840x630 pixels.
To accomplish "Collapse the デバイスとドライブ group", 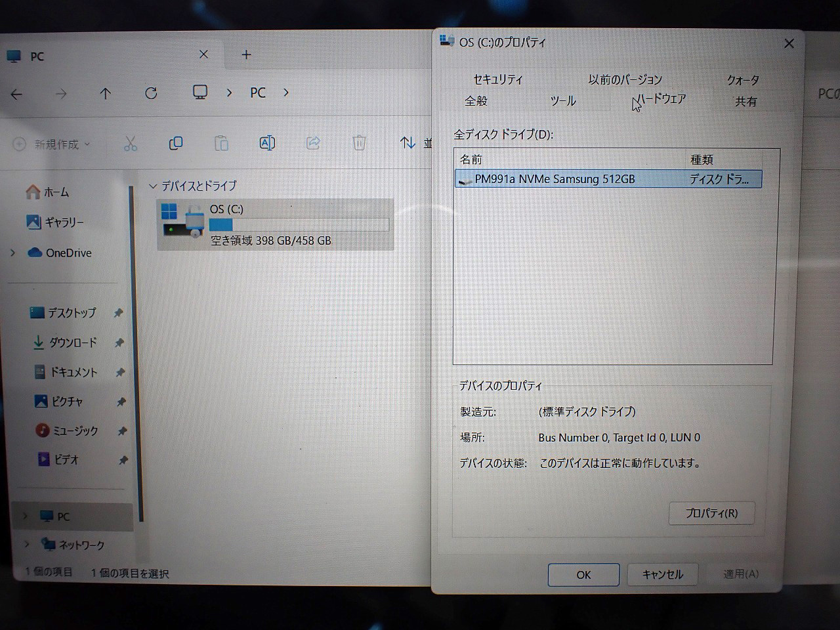I will (153, 186).
